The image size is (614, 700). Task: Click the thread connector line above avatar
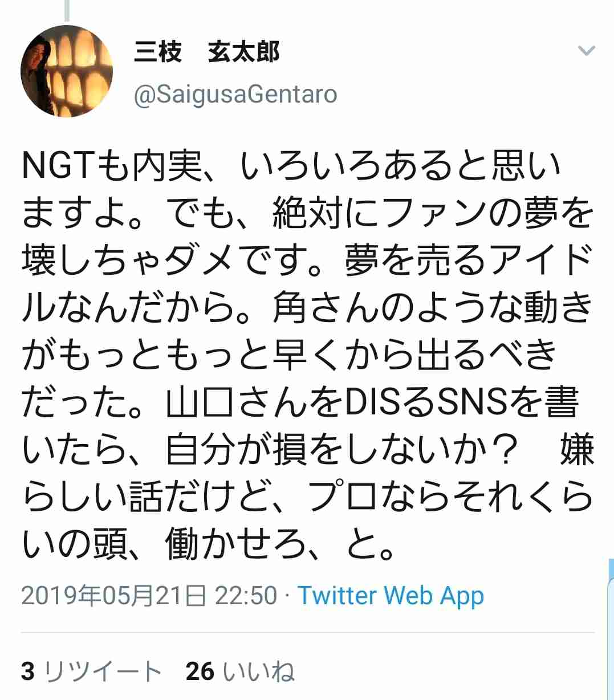point(67,10)
